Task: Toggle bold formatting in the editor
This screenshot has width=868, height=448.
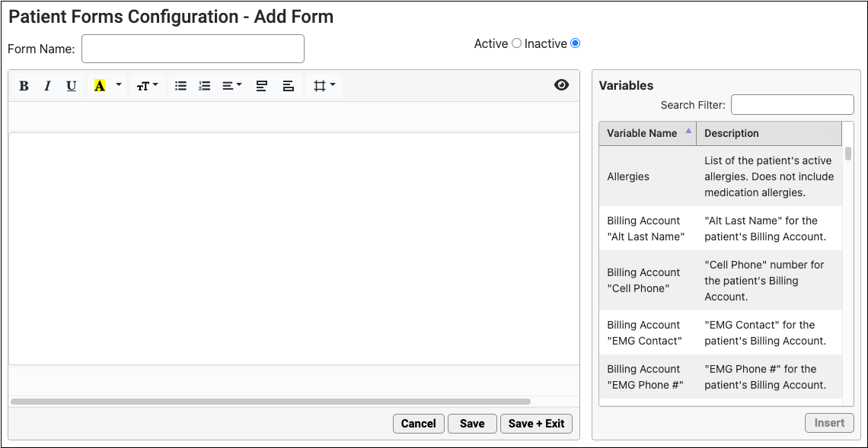Action: [24, 86]
